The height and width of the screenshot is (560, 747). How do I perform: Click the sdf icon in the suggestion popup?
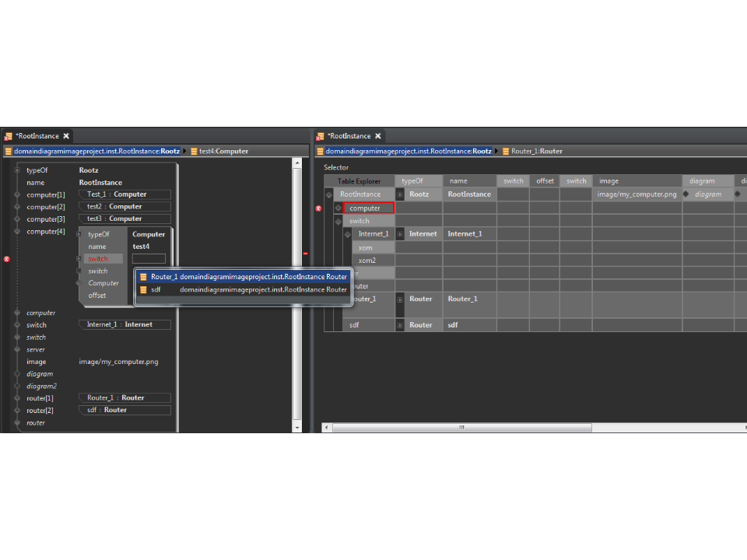coord(143,289)
